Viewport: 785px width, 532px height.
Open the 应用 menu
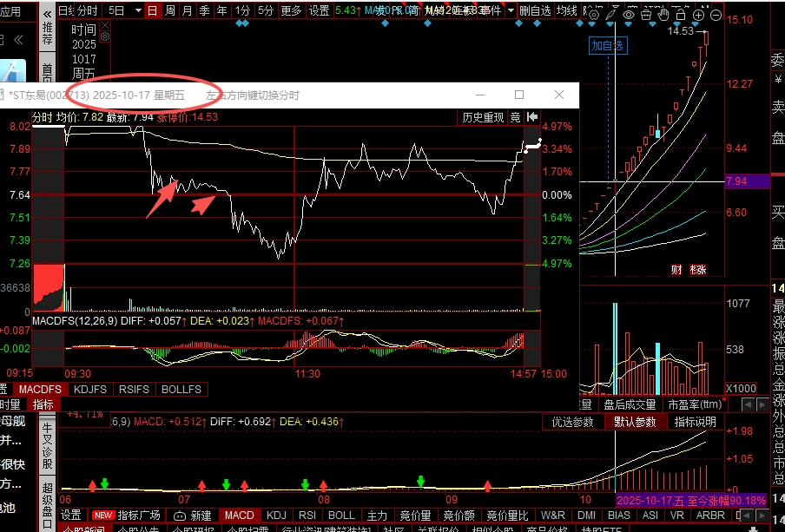tap(11, 11)
